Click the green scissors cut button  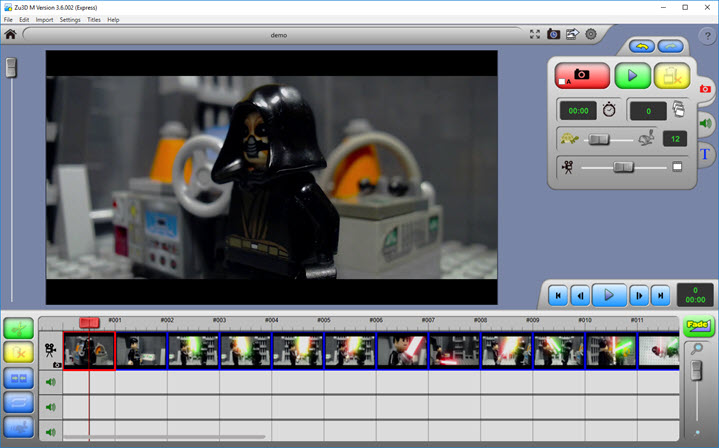coord(19,328)
